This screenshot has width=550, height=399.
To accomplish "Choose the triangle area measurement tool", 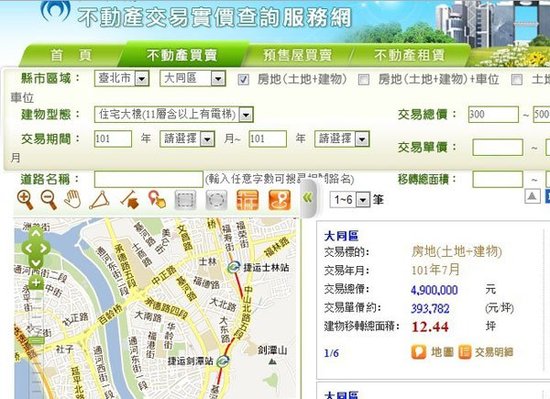I will point(99,200).
